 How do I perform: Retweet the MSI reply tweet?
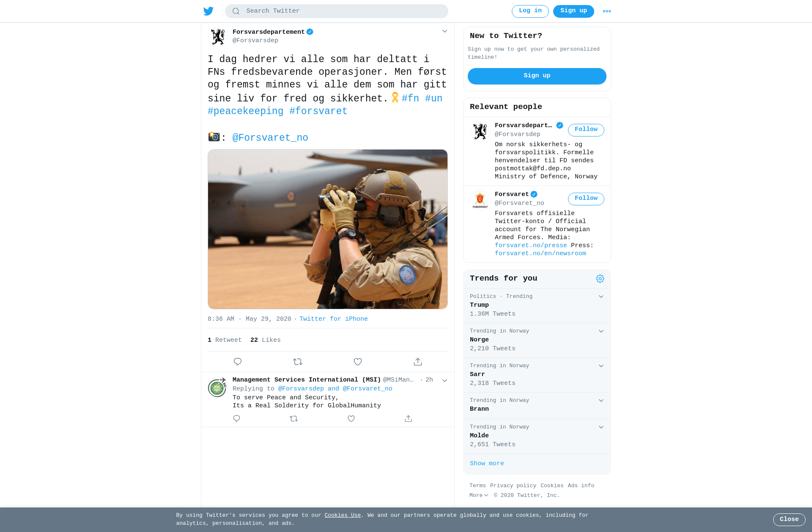(x=294, y=418)
